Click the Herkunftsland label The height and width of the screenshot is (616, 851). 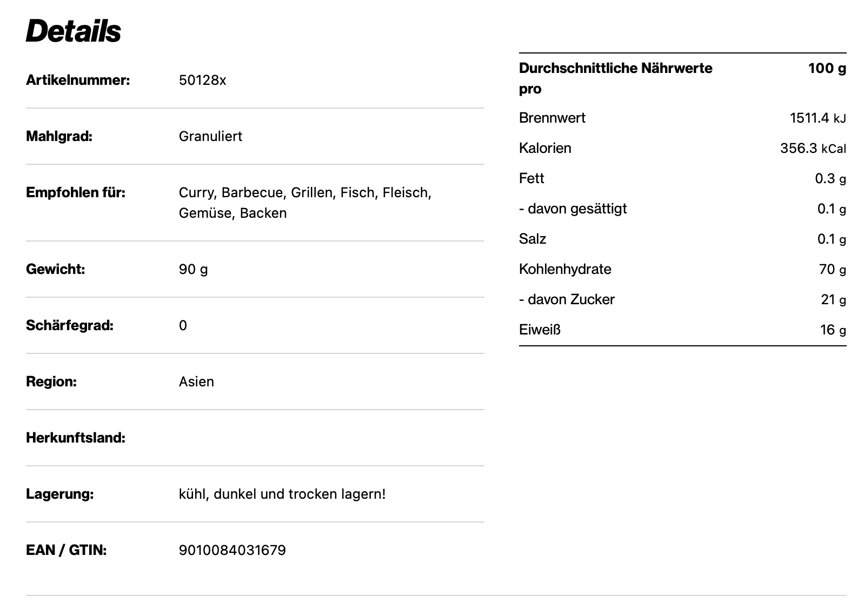click(76, 438)
